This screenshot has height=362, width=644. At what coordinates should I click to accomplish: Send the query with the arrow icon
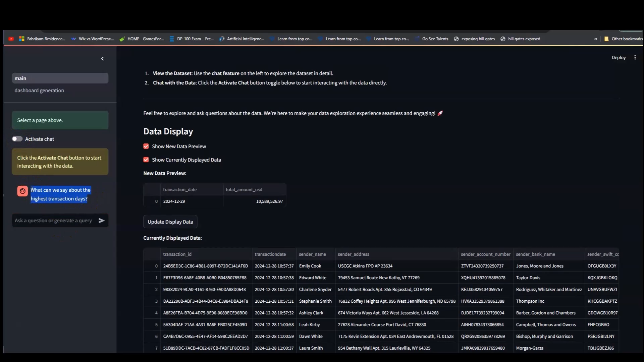[102, 221]
